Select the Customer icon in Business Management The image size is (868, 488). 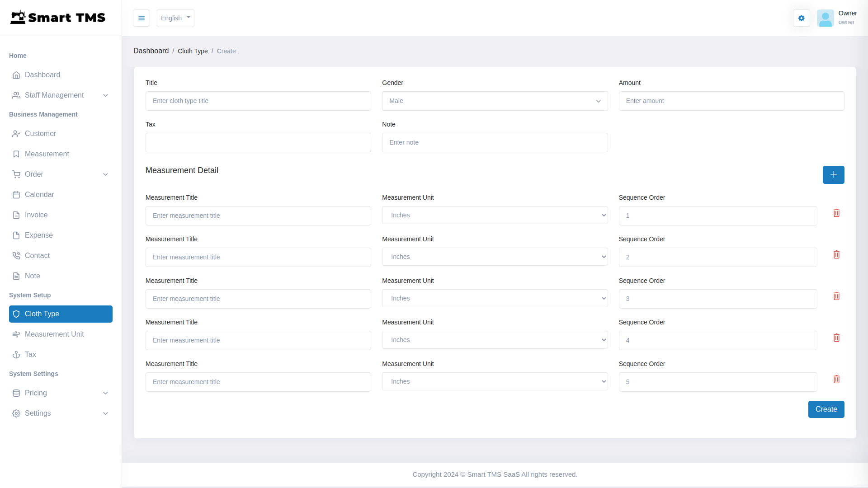pyautogui.click(x=16, y=134)
